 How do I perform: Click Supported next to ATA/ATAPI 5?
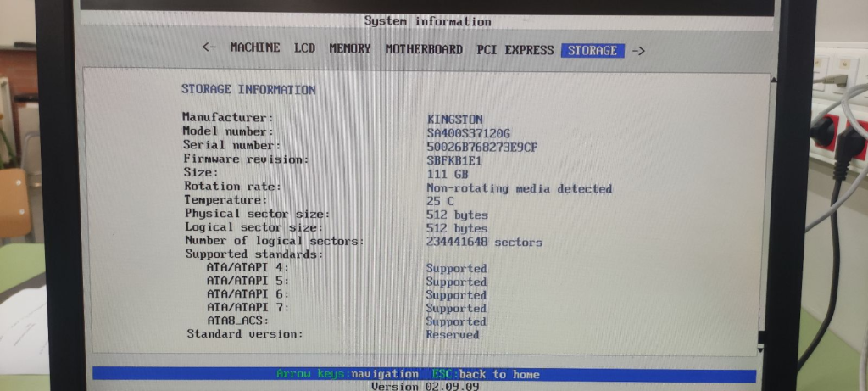[x=456, y=282]
